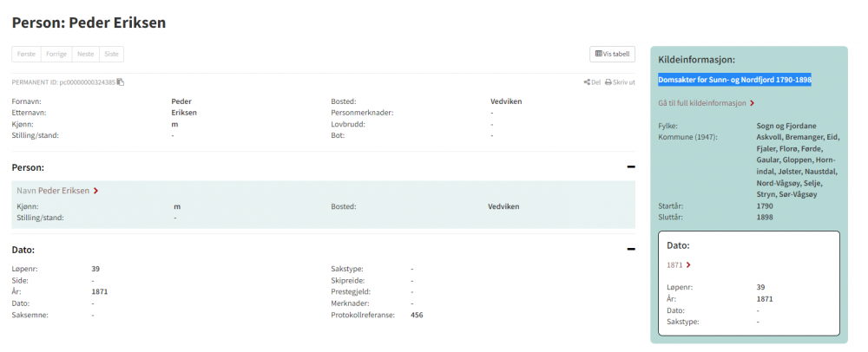The image size is (868, 352).
Task: Click the Lovbrudd label
Action: [x=346, y=124]
